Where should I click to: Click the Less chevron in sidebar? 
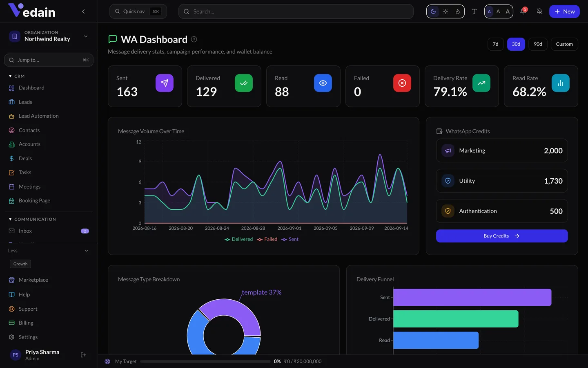[87, 251]
